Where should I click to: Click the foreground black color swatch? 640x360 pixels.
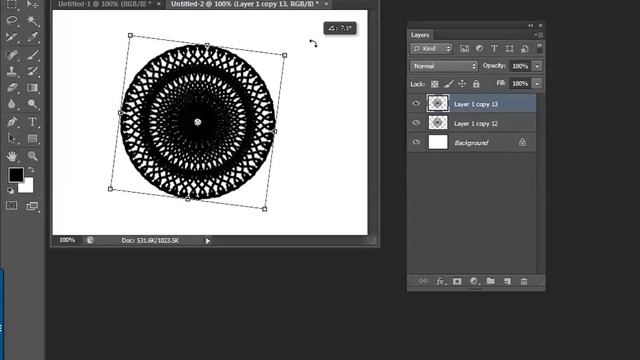[16, 175]
